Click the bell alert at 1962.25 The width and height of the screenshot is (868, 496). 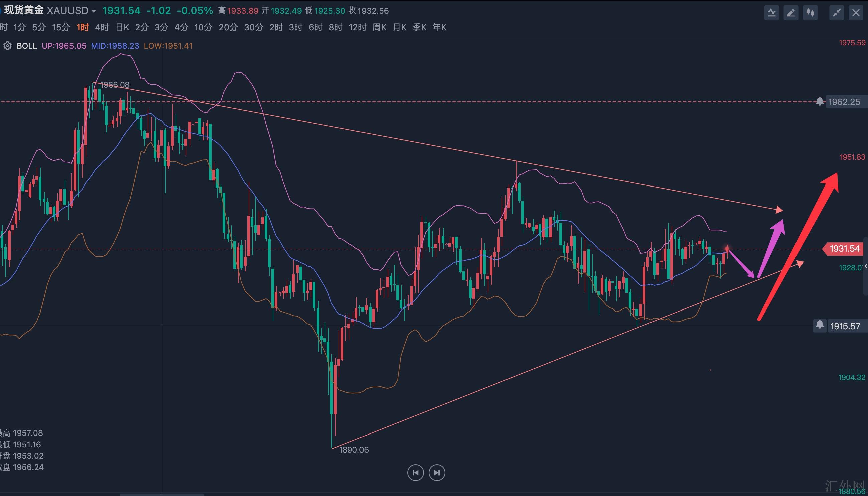click(x=820, y=102)
